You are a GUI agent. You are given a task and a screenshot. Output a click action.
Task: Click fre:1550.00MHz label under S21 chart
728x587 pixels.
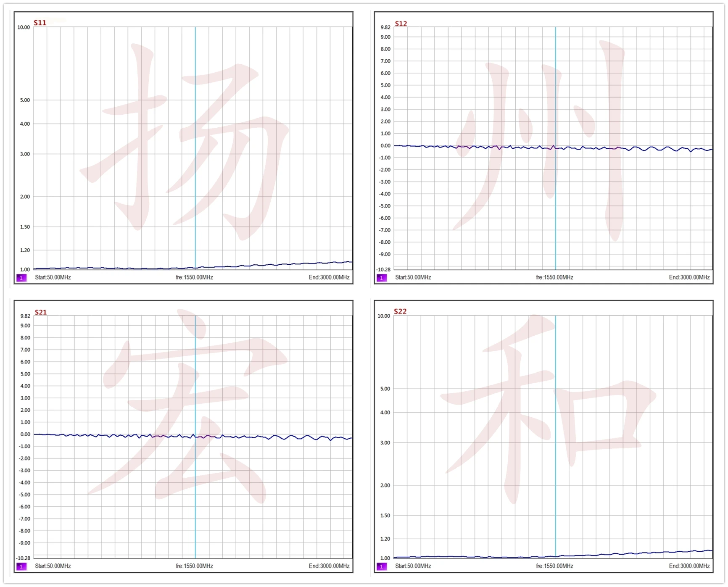(x=195, y=566)
